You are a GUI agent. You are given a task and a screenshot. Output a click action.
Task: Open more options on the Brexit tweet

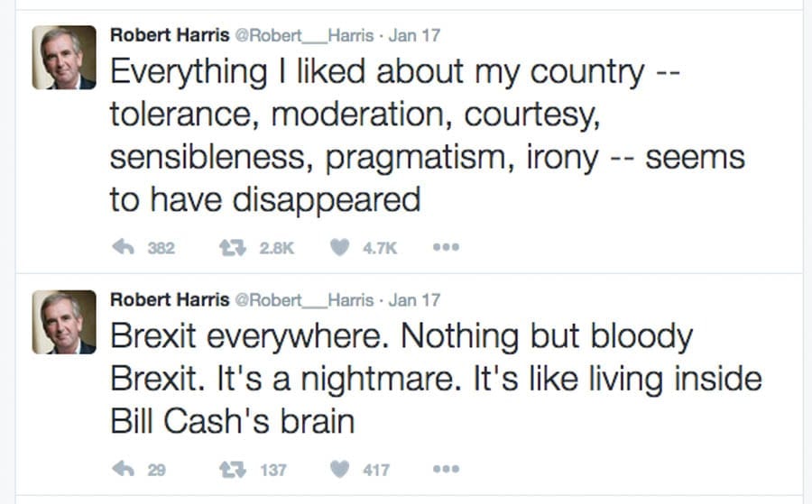[x=446, y=470]
